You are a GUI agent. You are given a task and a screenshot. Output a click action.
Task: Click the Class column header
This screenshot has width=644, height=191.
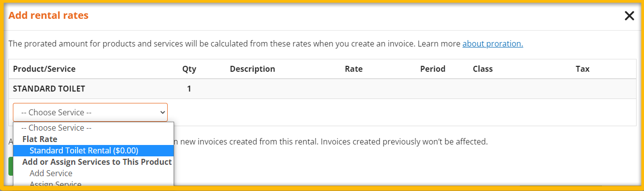(x=483, y=69)
